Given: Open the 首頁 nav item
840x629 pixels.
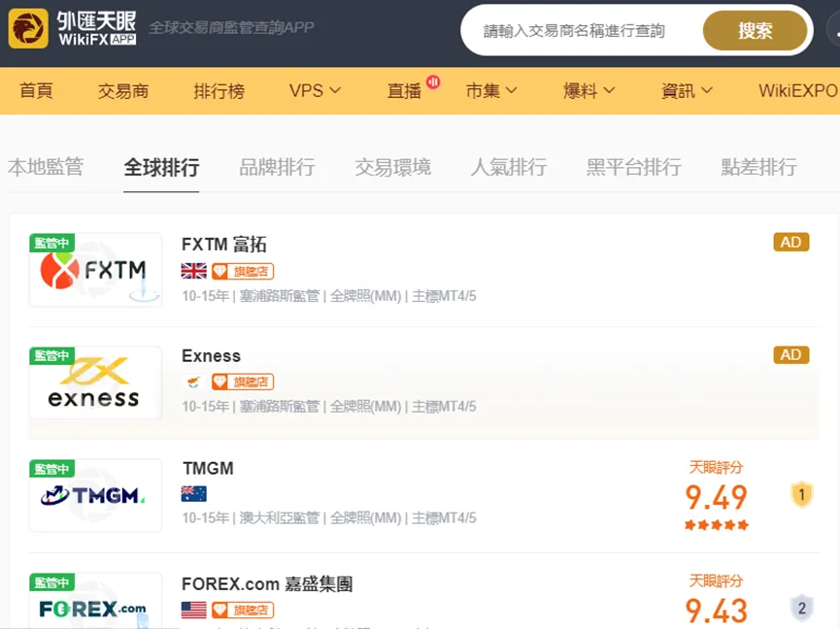Looking at the screenshot, I should point(37,90).
